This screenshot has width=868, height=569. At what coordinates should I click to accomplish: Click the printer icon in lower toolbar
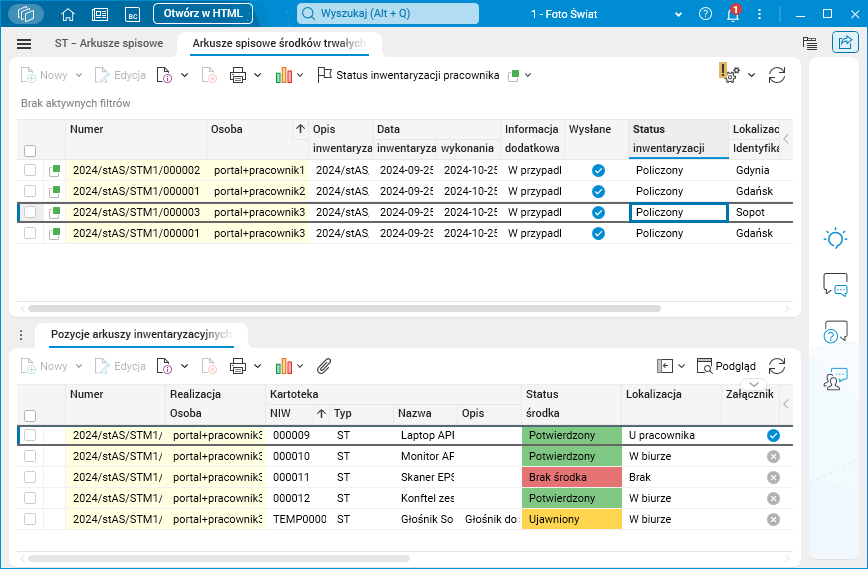point(238,366)
